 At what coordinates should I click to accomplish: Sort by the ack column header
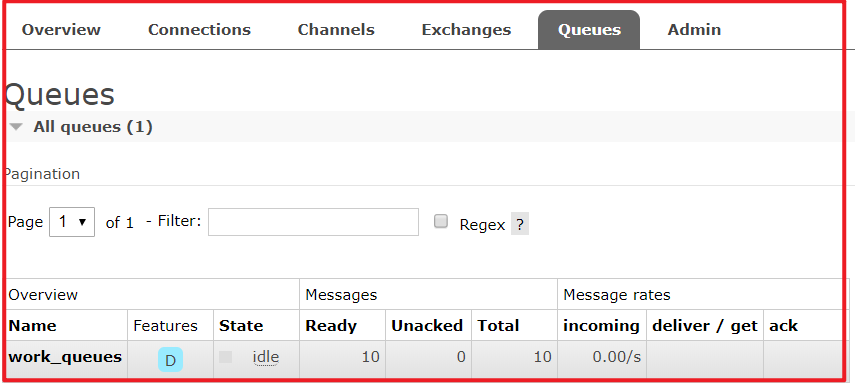click(784, 326)
